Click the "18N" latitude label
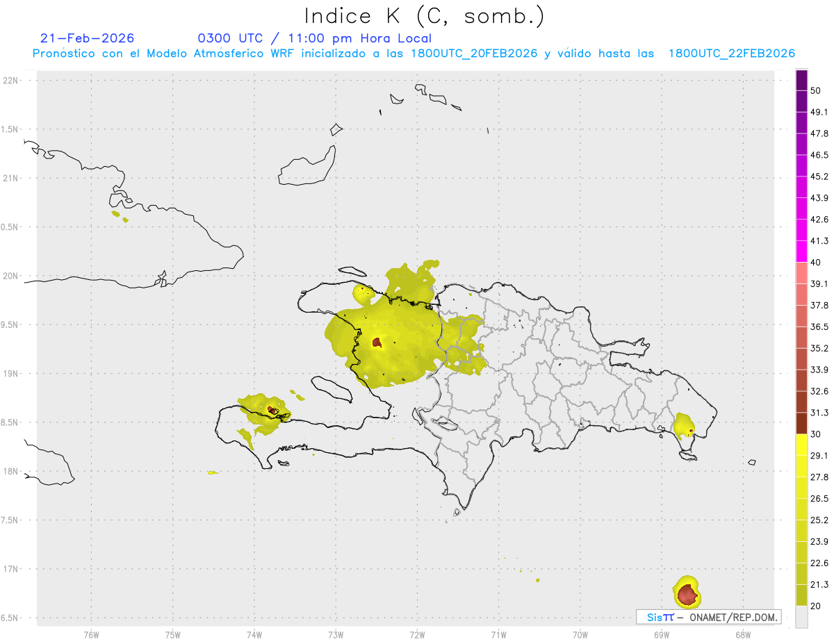The width and height of the screenshot is (834, 644). pyautogui.click(x=10, y=471)
